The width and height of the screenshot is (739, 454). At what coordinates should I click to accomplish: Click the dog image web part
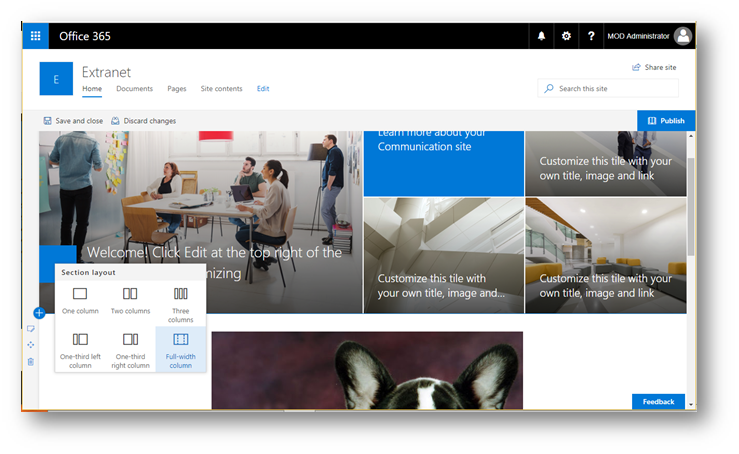click(x=367, y=371)
